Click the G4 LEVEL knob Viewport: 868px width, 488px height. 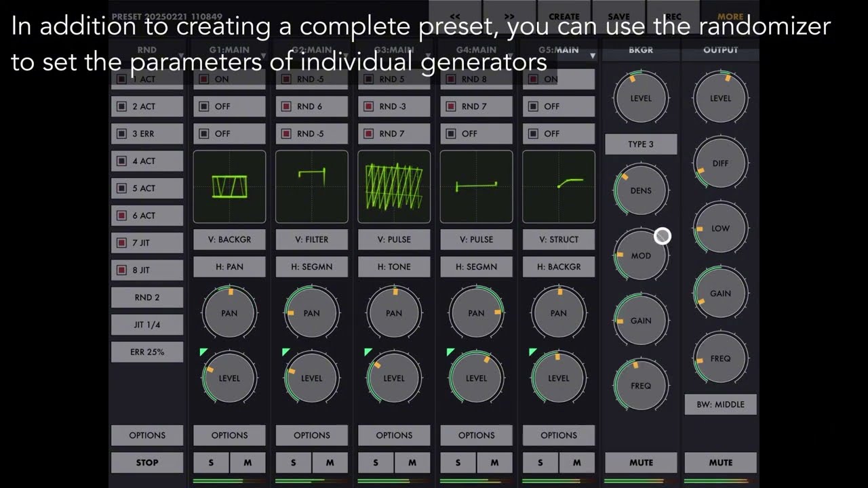[476, 378]
